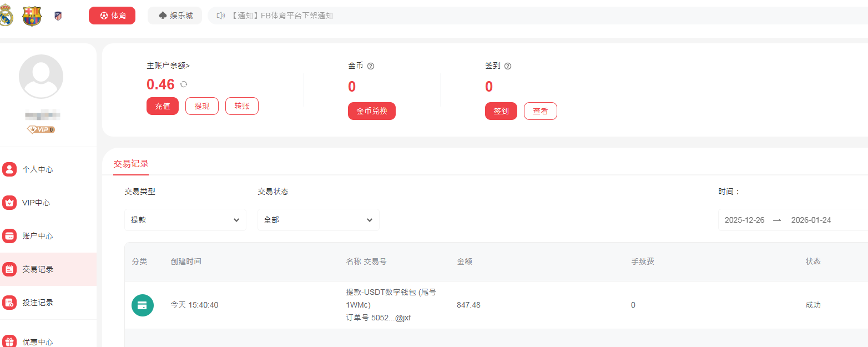868x347 pixels.
Task: Select 娱乐城 in the top navigation
Action: tap(175, 16)
